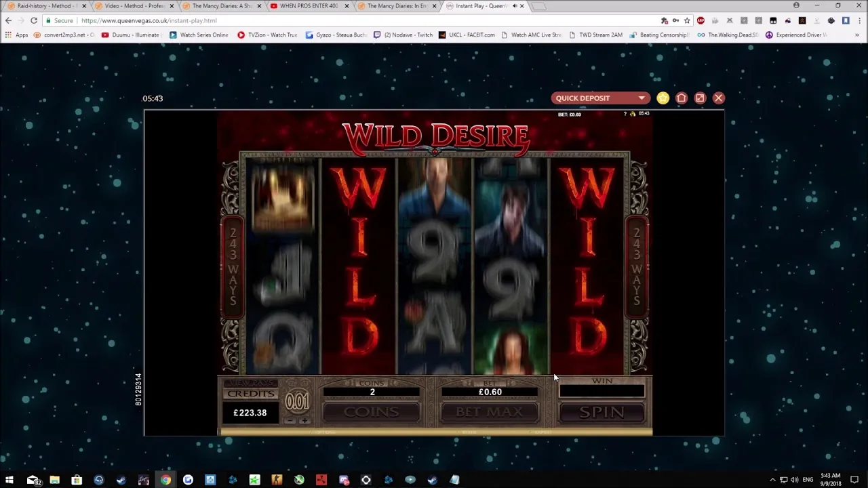Screen dimensions: 868x488
Task: Increase coin size with plus button
Action: click(304, 421)
